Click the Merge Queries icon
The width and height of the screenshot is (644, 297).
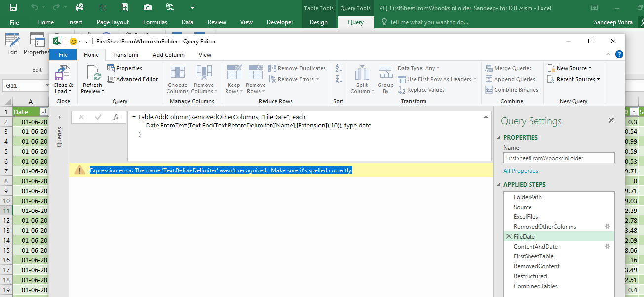coord(508,68)
